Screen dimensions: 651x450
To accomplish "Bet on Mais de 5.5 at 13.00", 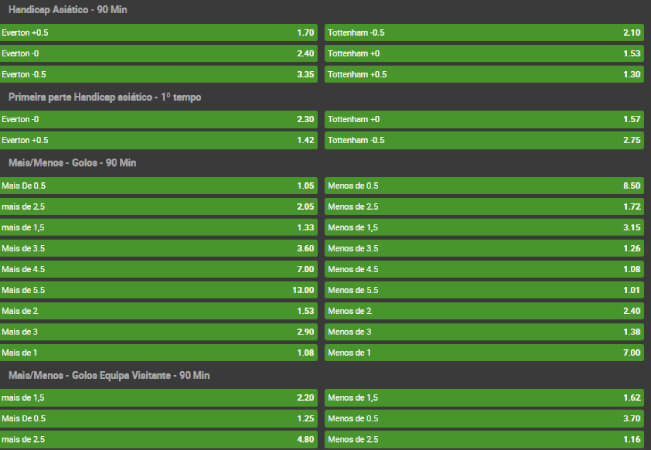I will click(159, 290).
